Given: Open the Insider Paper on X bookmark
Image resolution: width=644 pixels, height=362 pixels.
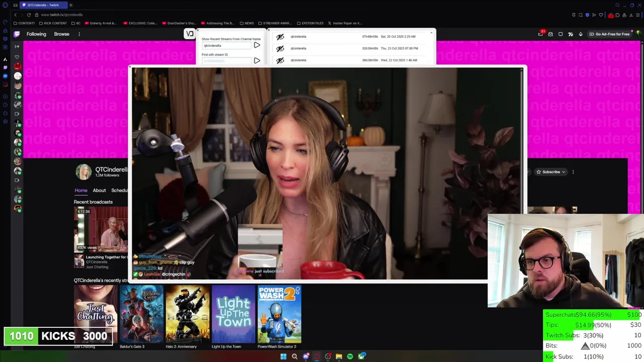Looking at the screenshot, I should click(345, 23).
